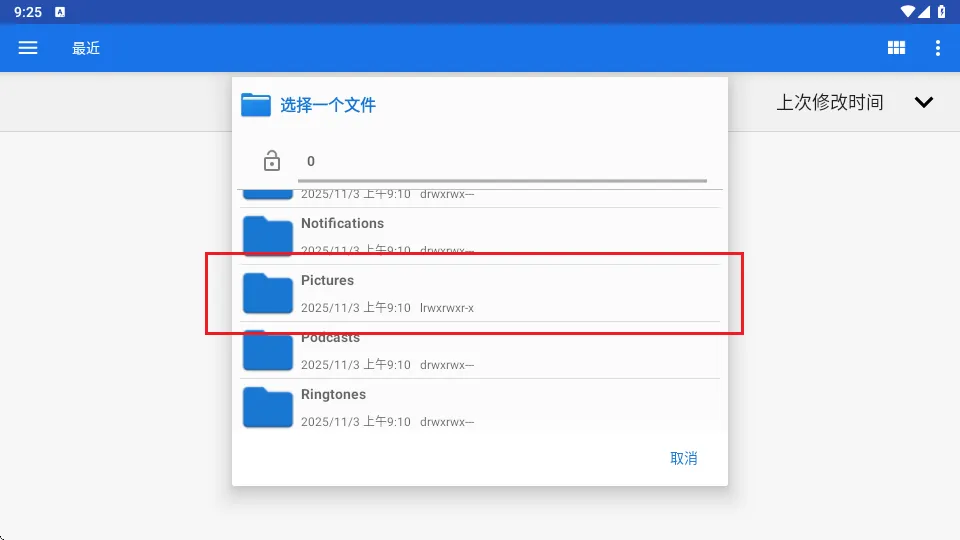Open the three-dot overflow menu
The image size is (960, 540).
click(937, 48)
